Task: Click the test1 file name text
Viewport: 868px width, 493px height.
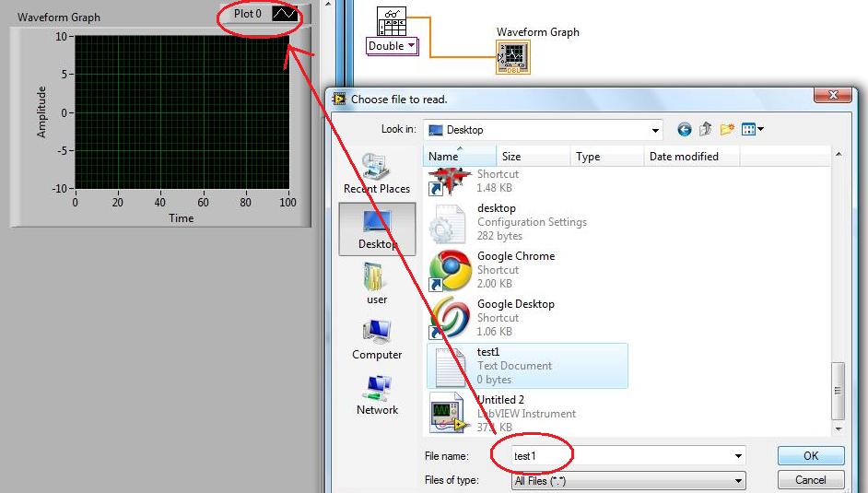Action: (x=488, y=352)
